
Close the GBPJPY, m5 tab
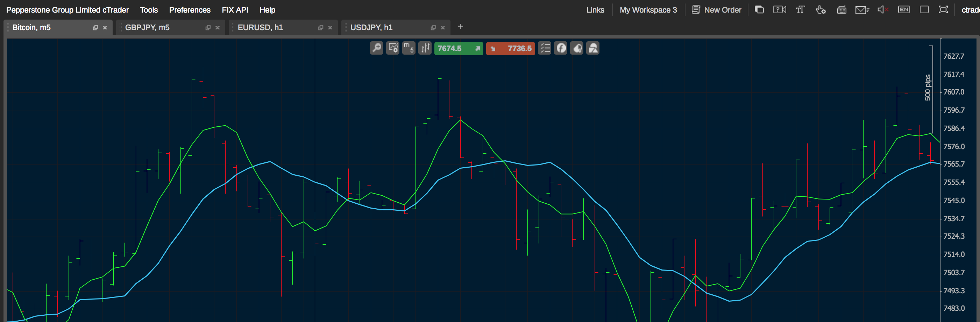click(218, 28)
